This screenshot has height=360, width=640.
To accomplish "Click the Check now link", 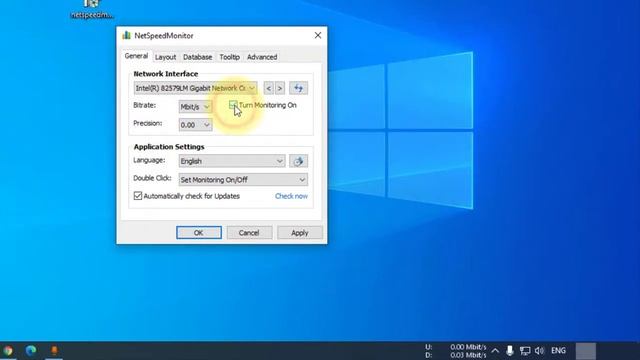I will (x=291, y=196).
